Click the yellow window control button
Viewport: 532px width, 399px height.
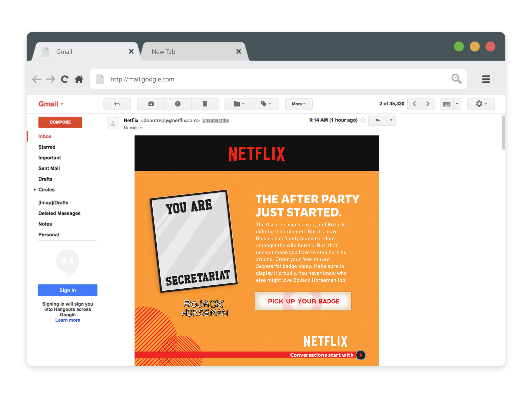pyautogui.click(x=475, y=46)
